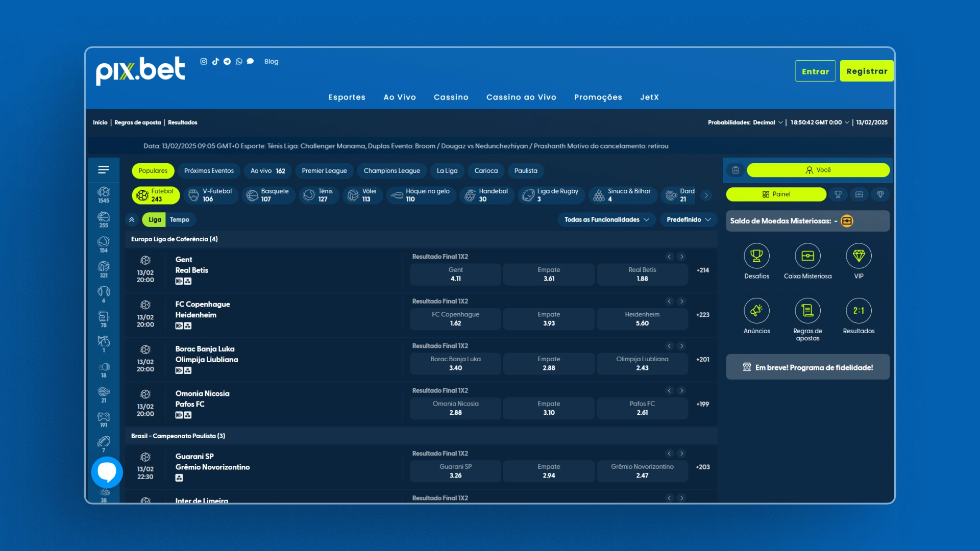Open the Cassino menu

tap(451, 97)
